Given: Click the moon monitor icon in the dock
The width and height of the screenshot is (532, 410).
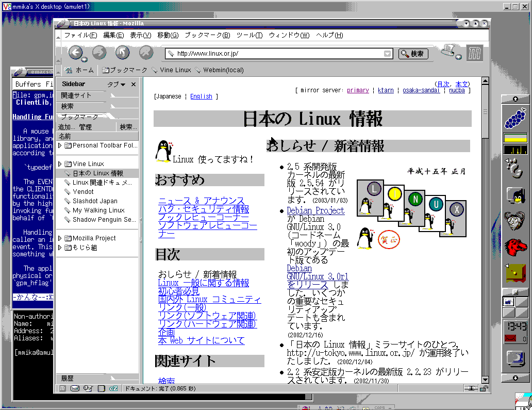Looking at the screenshot, I should [516, 359].
